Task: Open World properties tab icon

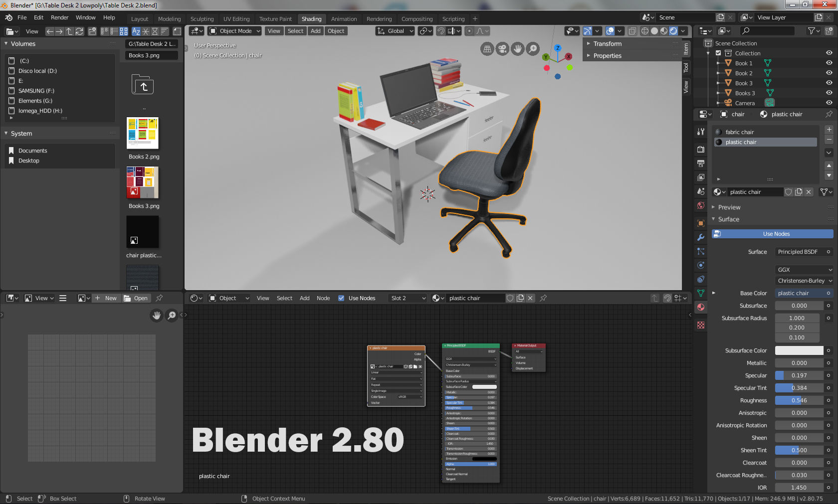Action: (701, 205)
